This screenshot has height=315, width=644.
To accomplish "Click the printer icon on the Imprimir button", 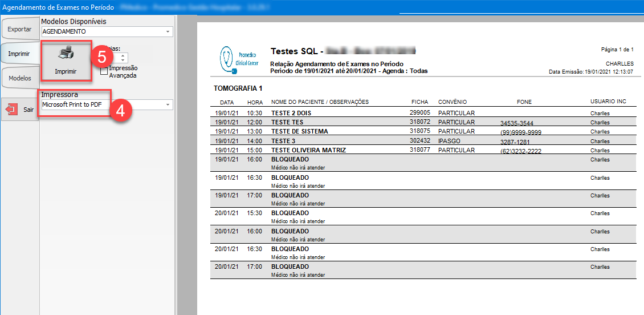I will coord(66,54).
